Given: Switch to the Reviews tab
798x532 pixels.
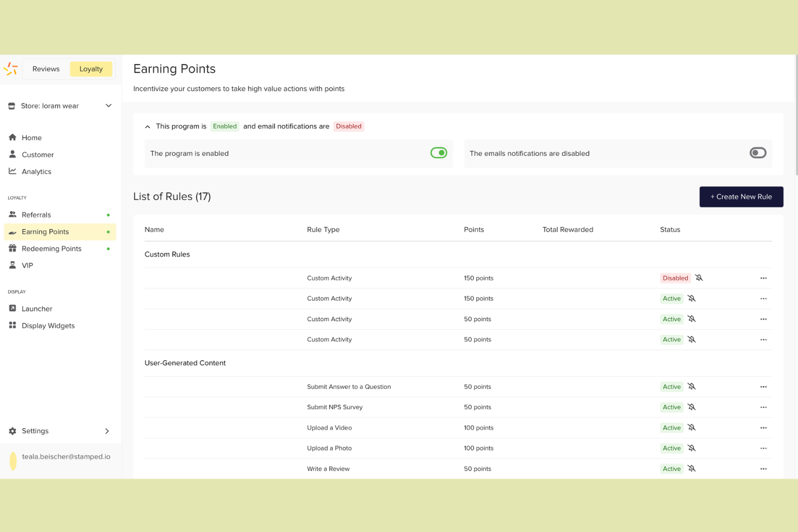Looking at the screenshot, I should 46,69.
